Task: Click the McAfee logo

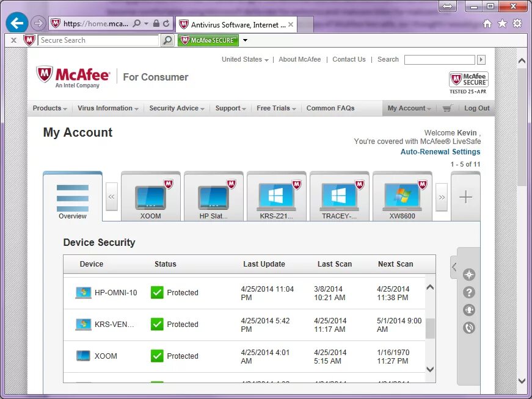Action: (73, 77)
